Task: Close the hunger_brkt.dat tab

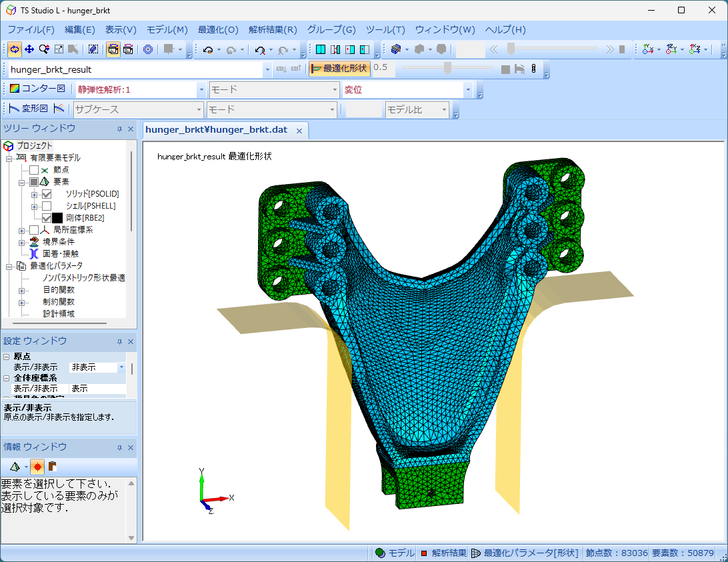Action: (299, 131)
